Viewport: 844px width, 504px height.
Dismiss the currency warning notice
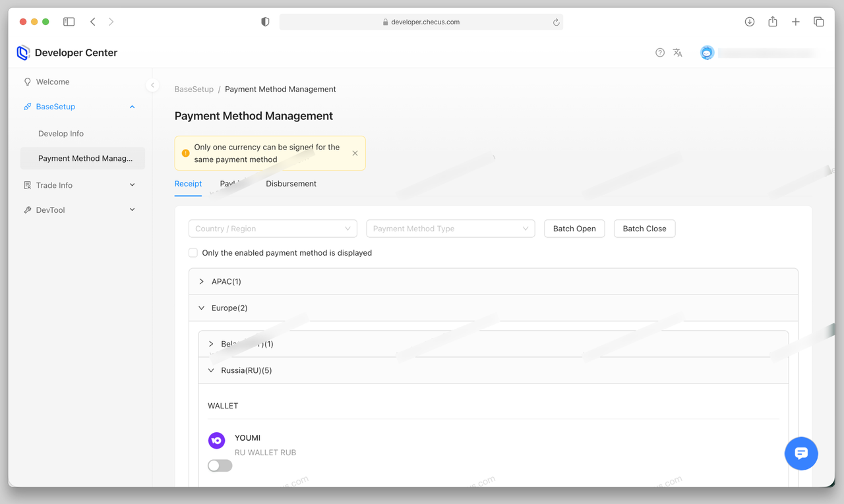point(355,154)
